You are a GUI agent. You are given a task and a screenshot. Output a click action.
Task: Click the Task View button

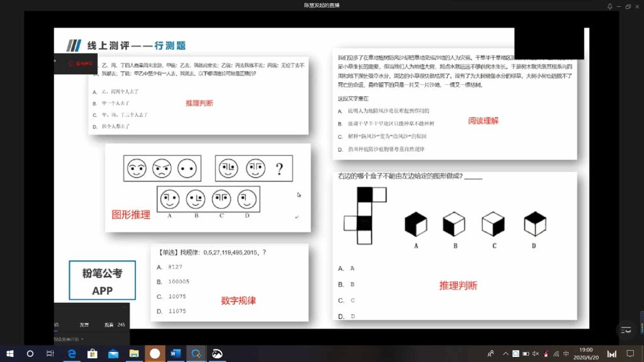coord(50,354)
